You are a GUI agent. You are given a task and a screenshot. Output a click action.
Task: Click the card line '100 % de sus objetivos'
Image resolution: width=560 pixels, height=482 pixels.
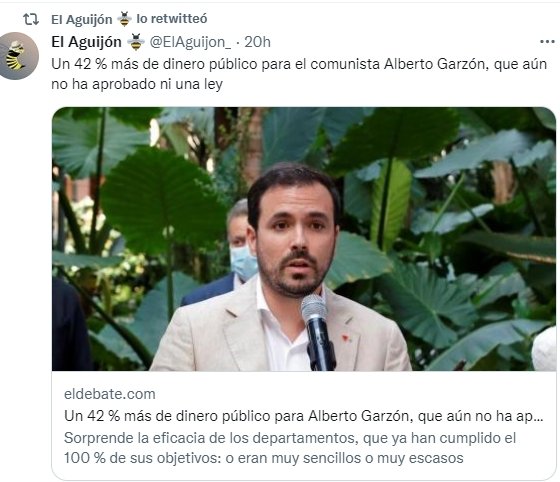264,458
